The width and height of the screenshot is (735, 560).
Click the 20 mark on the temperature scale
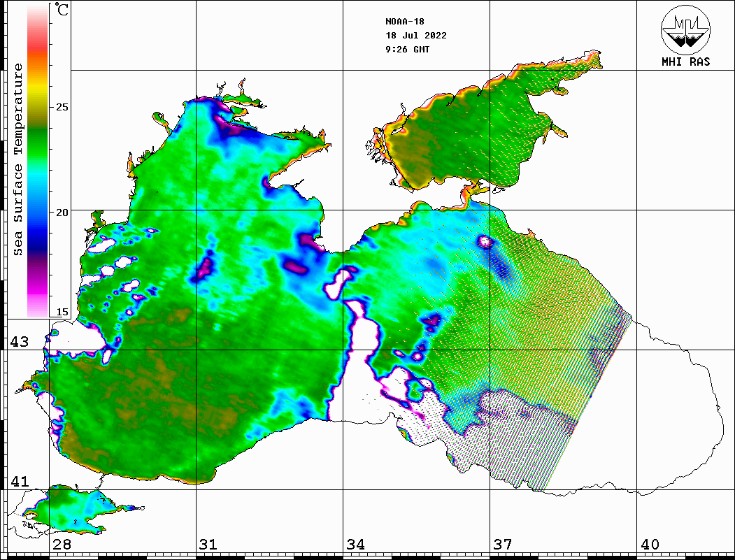pos(62,213)
